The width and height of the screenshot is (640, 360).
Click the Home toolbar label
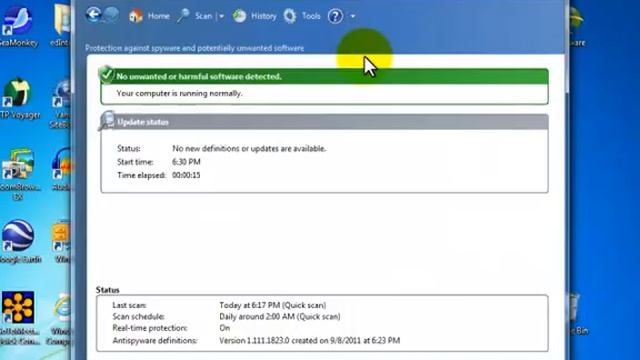[158, 16]
